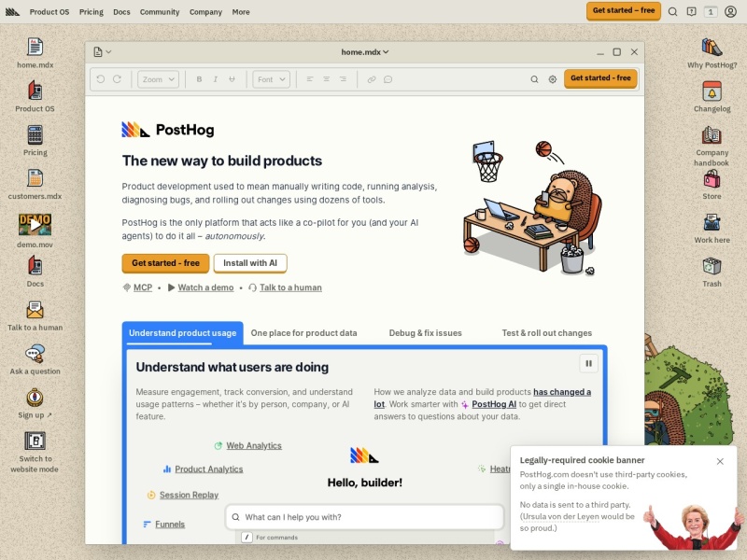Search within the document window toolbar
This screenshot has width=747, height=560.
tap(534, 79)
